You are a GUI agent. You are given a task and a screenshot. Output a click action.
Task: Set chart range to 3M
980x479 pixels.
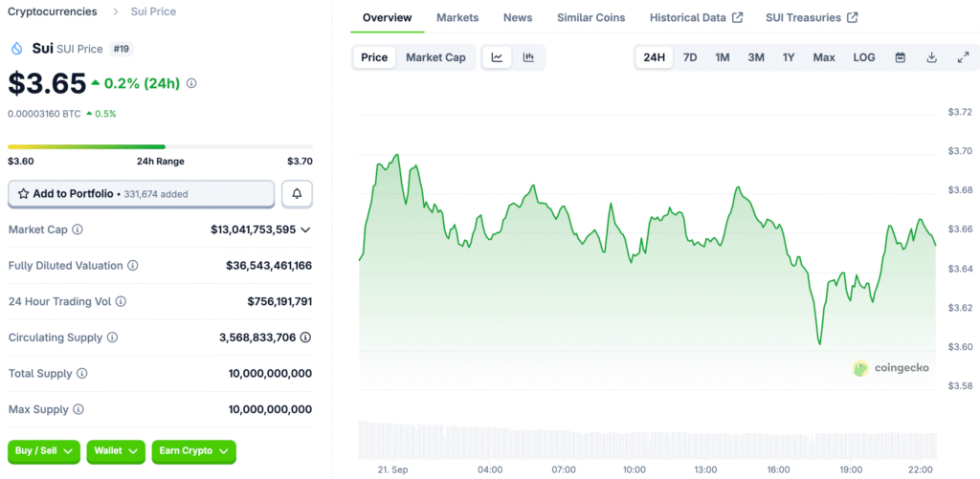[756, 57]
